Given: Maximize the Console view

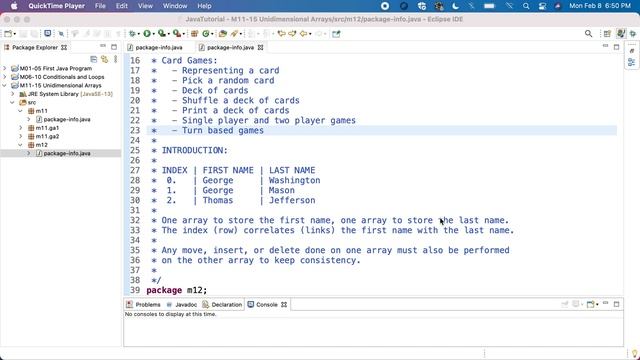Looking at the screenshot, I should coord(616,304).
